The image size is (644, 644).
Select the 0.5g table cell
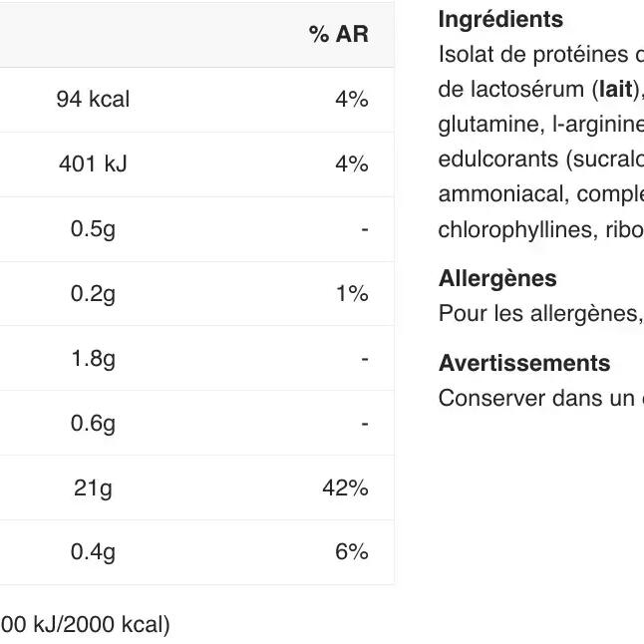click(x=93, y=229)
